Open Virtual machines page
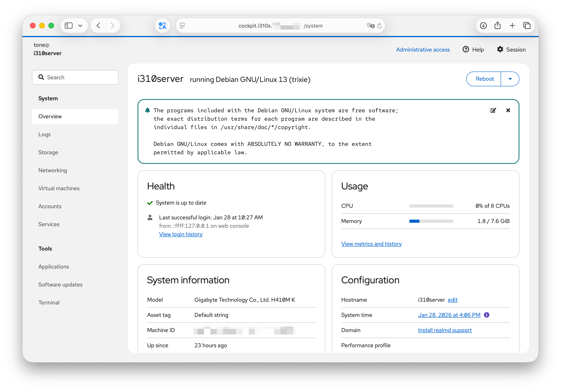This screenshot has width=561, height=392. tap(59, 188)
